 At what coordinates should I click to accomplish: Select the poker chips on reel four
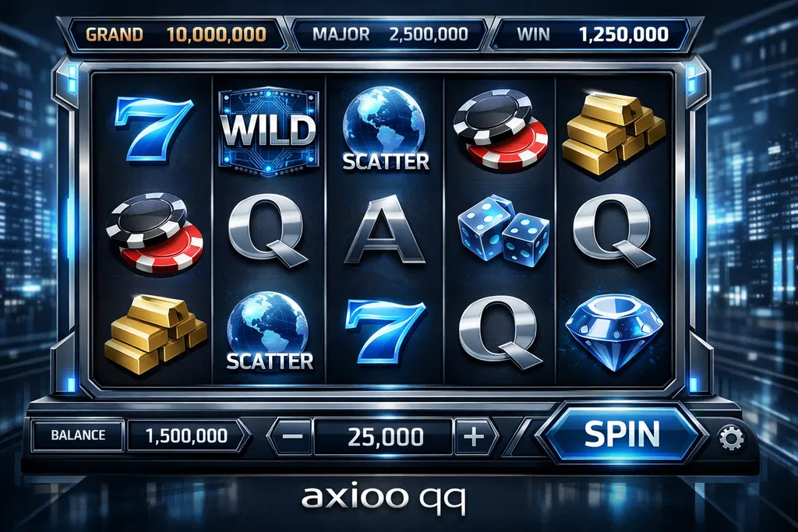click(x=501, y=129)
